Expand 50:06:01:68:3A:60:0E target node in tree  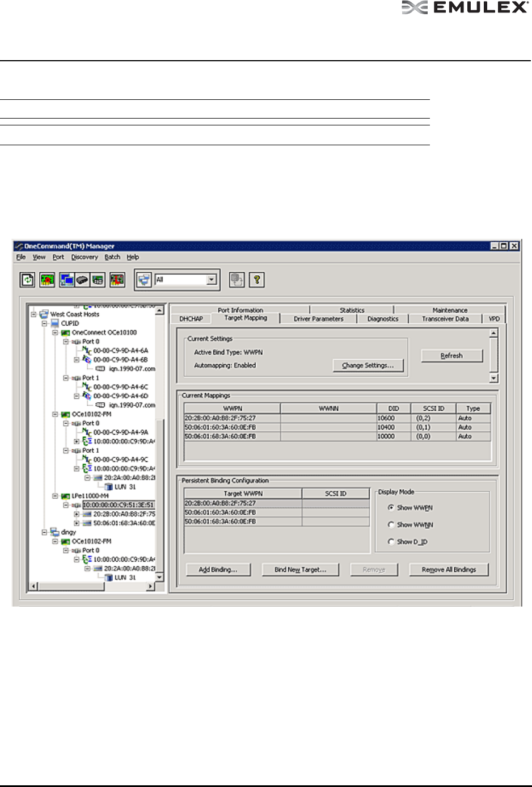click(x=77, y=523)
